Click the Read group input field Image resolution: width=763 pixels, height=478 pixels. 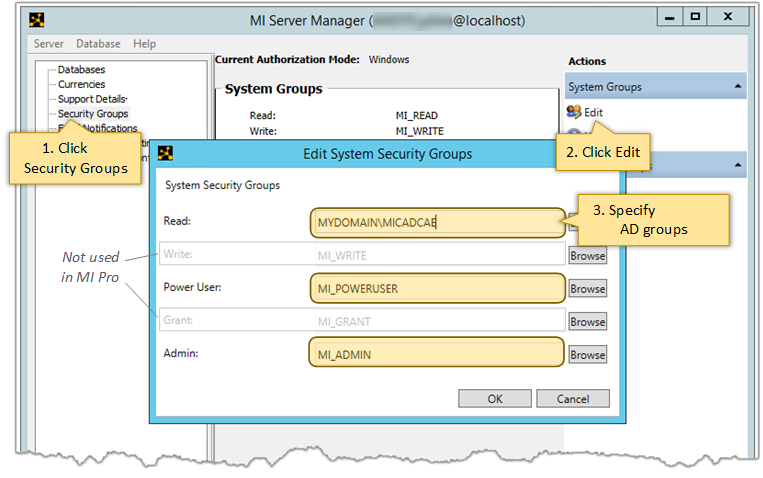(x=437, y=223)
